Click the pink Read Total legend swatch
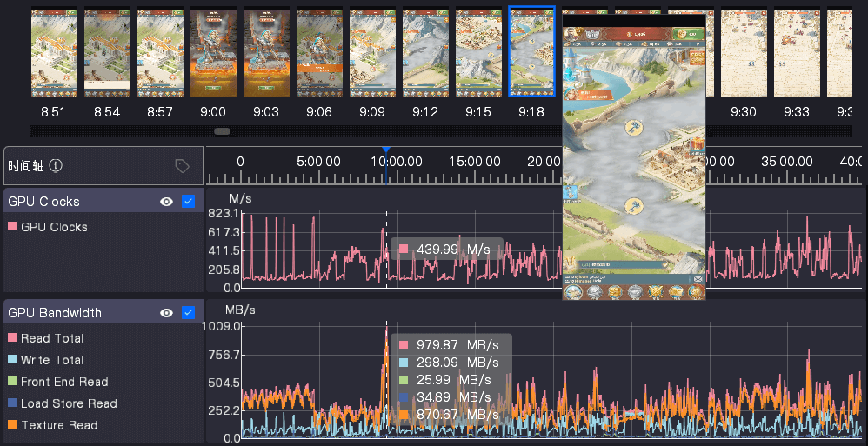 [12, 337]
